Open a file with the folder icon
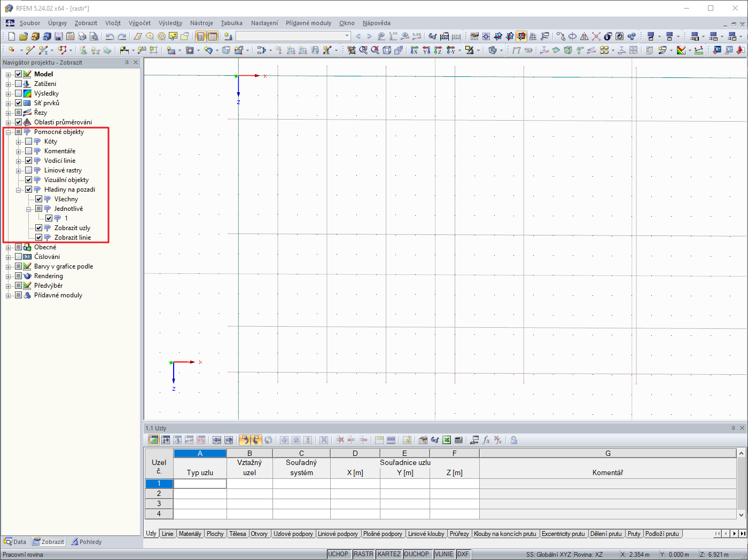Screen dimensions: 748x560 tap(23, 36)
